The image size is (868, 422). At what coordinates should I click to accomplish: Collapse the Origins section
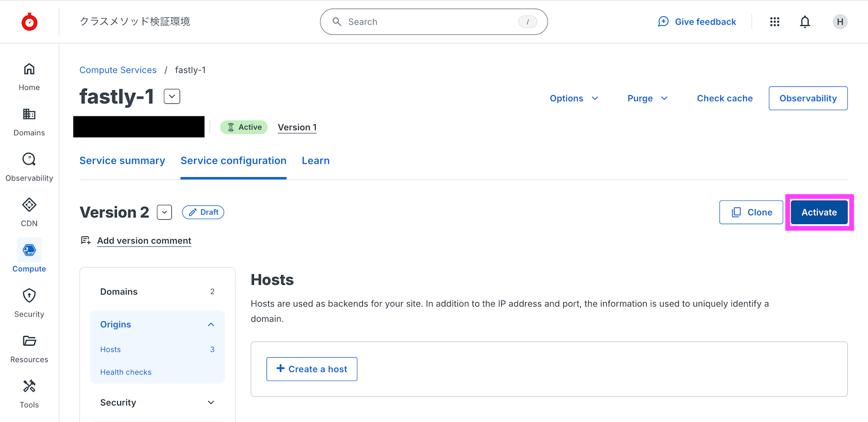coord(211,325)
